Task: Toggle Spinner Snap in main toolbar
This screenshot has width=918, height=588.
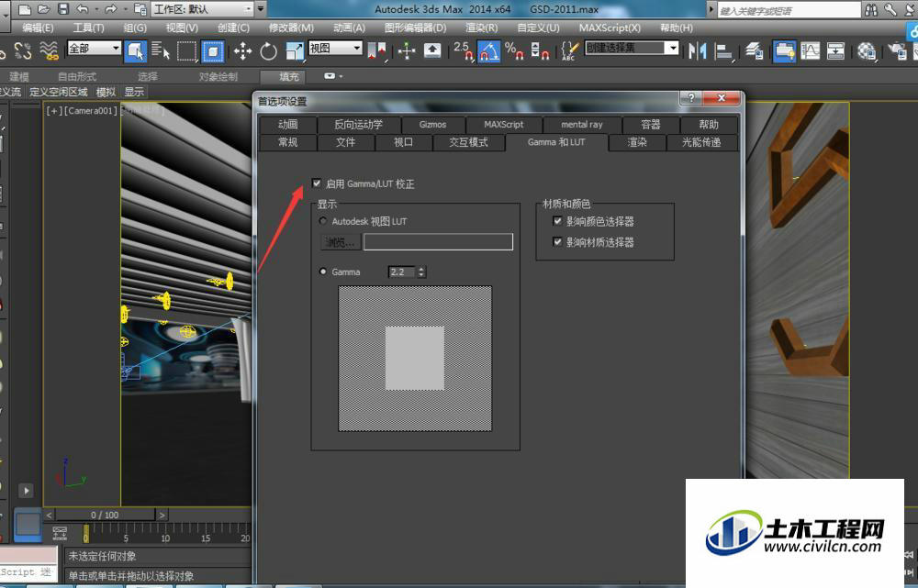Action: coord(539,51)
